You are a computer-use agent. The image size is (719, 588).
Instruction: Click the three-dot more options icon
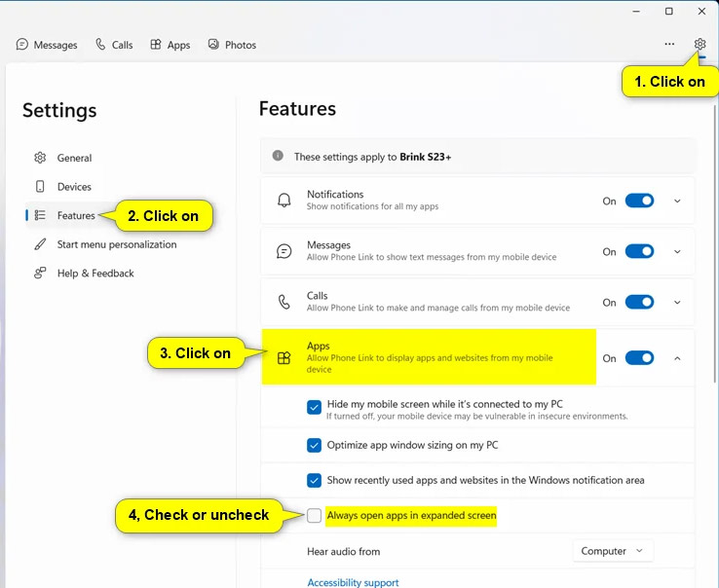click(669, 44)
